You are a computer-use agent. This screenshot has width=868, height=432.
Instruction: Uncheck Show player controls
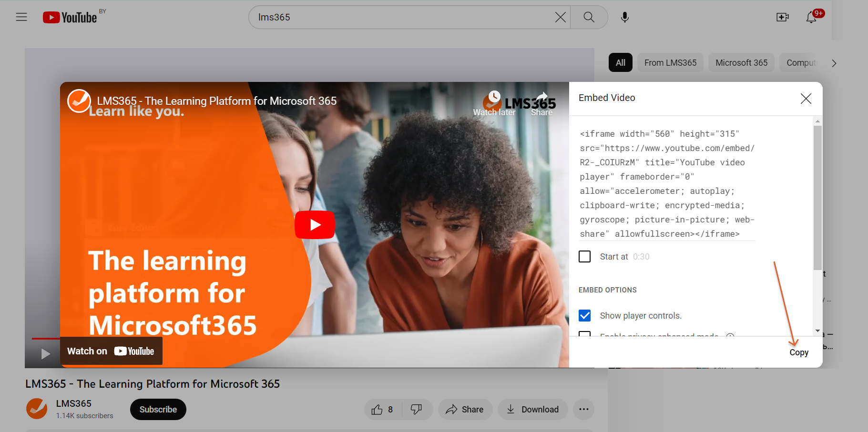click(584, 316)
